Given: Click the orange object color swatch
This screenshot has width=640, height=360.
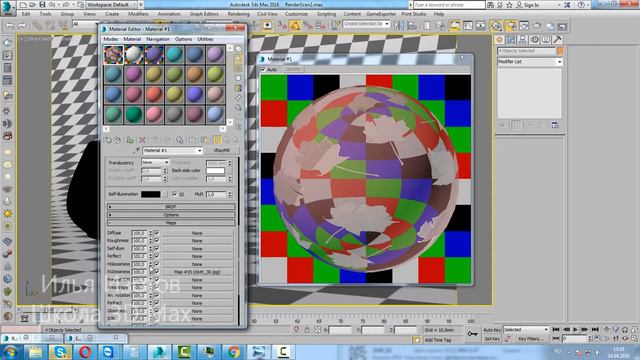Looking at the screenshot, I should coord(560,51).
